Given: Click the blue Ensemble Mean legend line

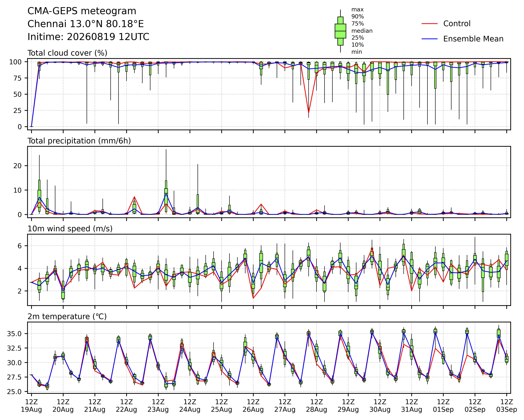Looking at the screenshot, I should [429, 39].
